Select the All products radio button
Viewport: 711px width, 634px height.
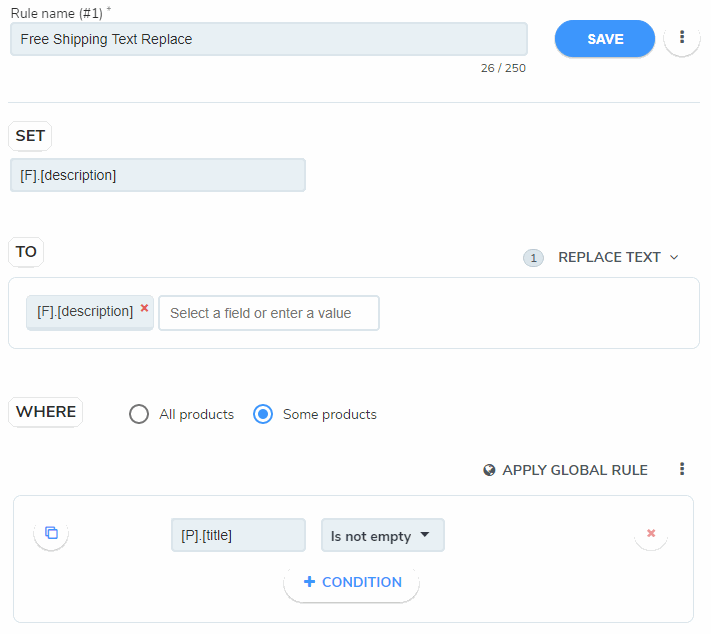tap(139, 414)
